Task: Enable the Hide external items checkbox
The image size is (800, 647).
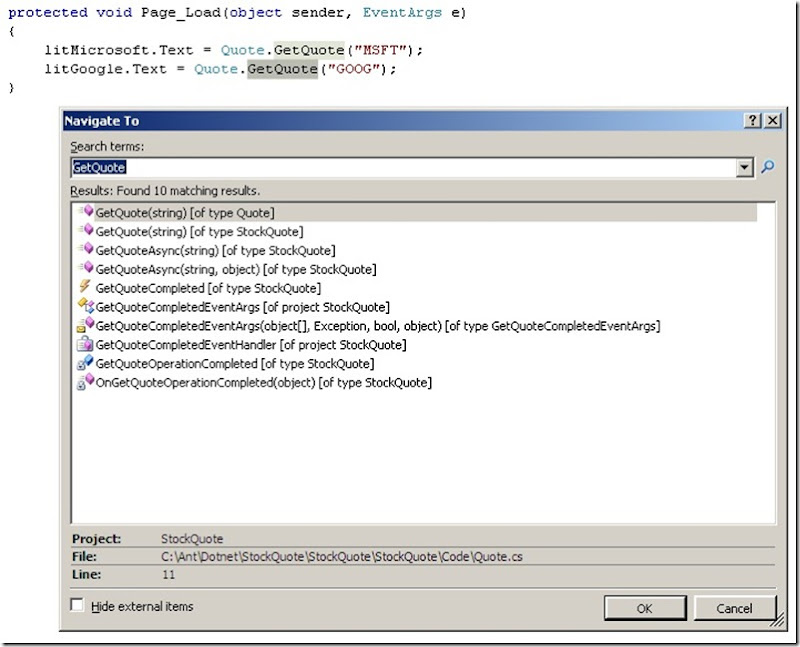Action: pos(77,605)
